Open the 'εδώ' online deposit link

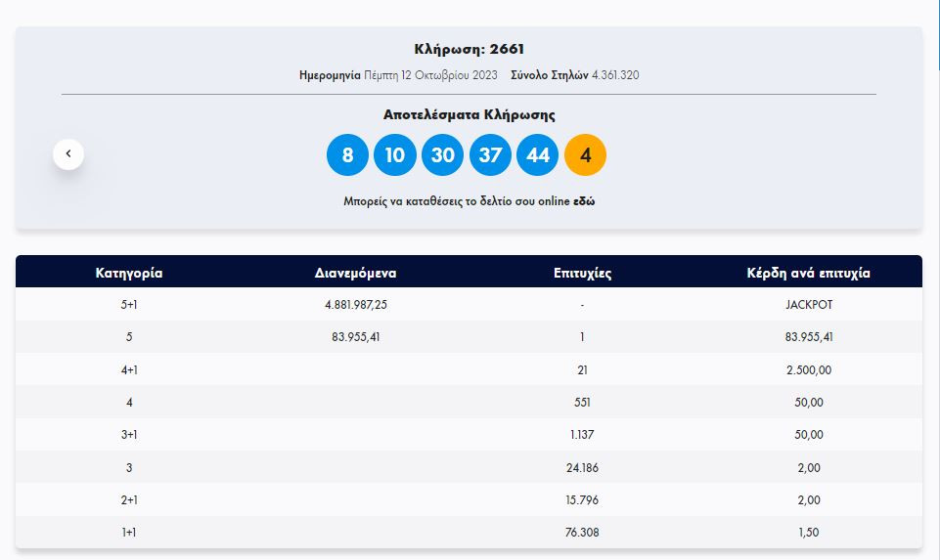(584, 201)
